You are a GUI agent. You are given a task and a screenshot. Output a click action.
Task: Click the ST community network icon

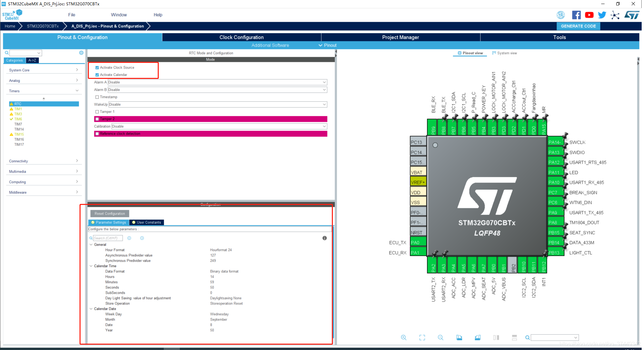pyautogui.click(x=615, y=15)
